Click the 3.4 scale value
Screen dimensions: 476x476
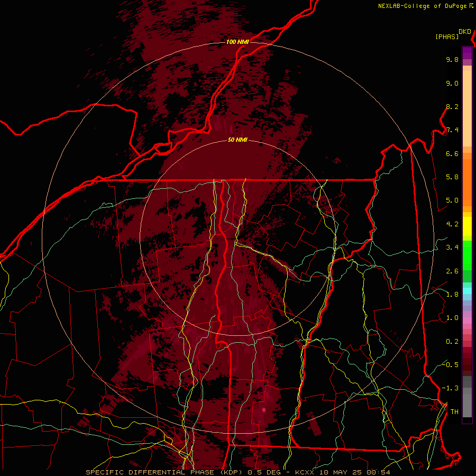[452, 248]
